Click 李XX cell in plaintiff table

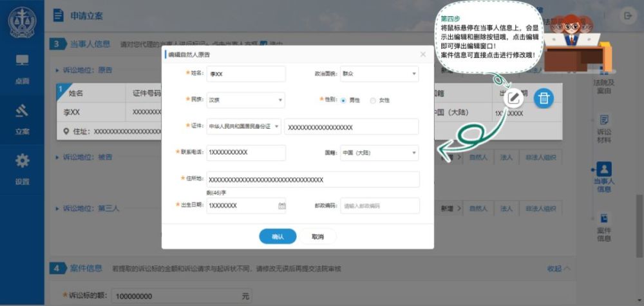[x=72, y=113]
